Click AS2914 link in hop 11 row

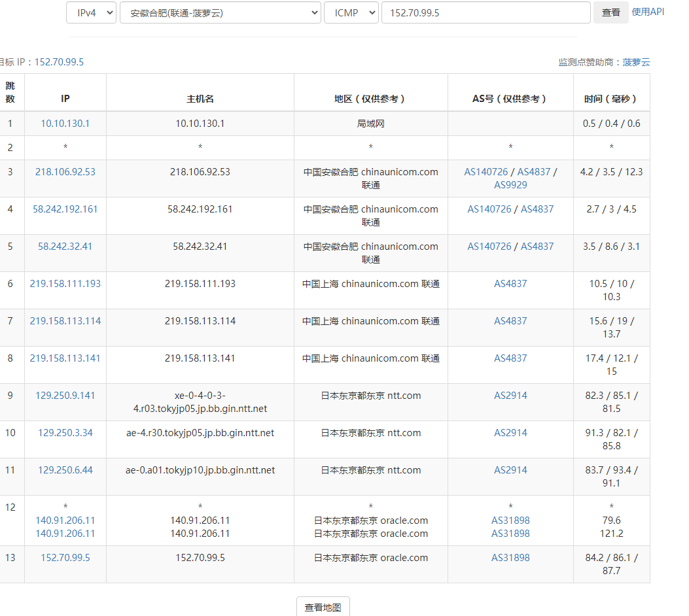[x=510, y=470]
